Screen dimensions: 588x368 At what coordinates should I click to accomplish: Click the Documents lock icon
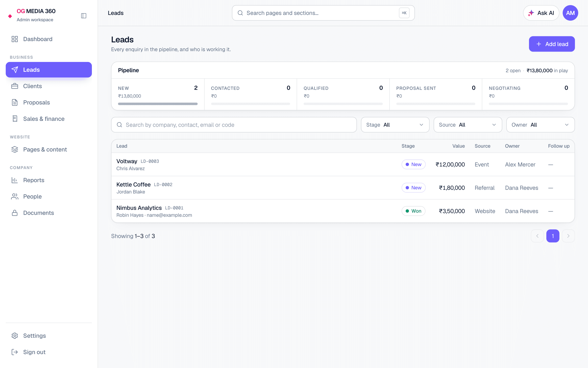(14, 213)
